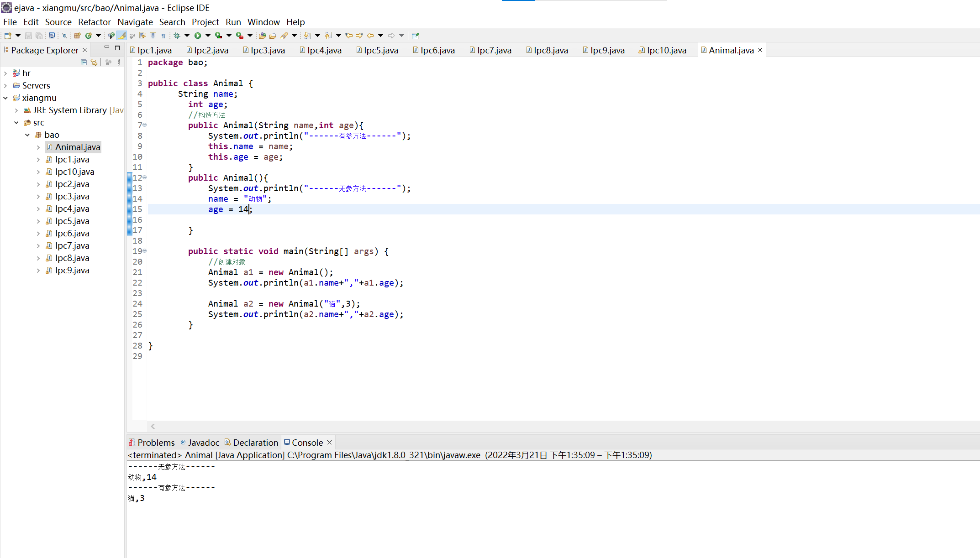The height and width of the screenshot is (558, 980).
Task: Open the Run button dropdown arrow
Action: pyautogui.click(x=208, y=36)
